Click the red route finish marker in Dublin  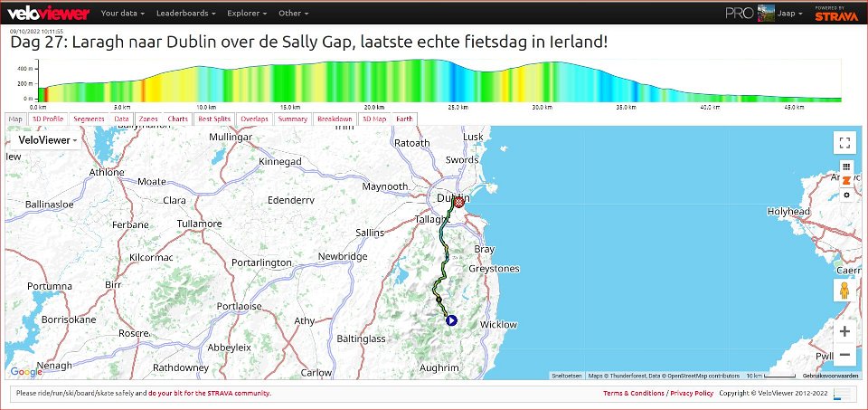click(x=458, y=204)
